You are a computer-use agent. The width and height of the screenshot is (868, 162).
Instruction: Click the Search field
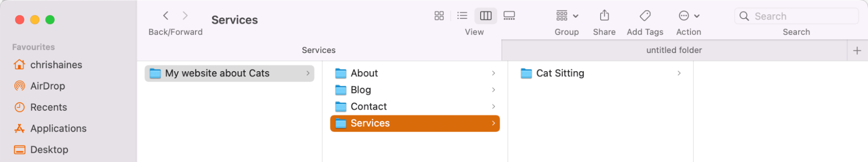click(x=796, y=17)
